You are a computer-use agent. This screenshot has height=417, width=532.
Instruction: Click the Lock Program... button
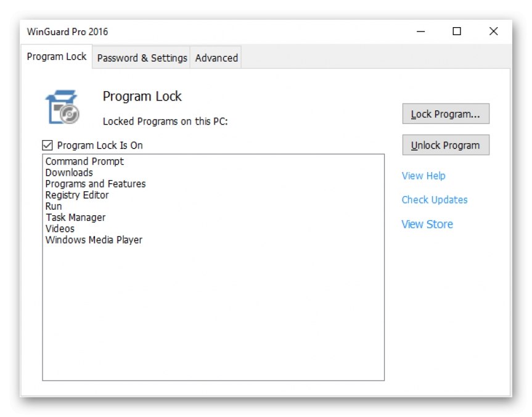pos(446,114)
